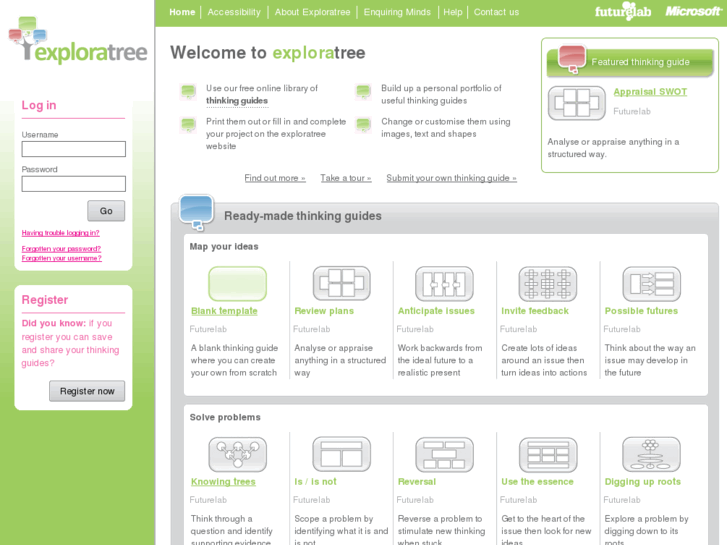Click green bullet icon beside Print them out
The width and height of the screenshot is (727, 545).
(188, 125)
